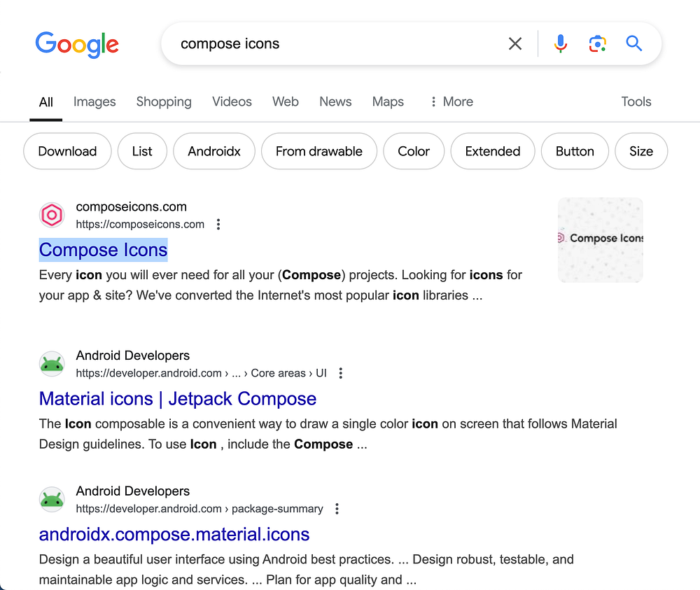Image resolution: width=700 pixels, height=590 pixels.
Task: Click the magnifying glass search icon
Action: 633,43
